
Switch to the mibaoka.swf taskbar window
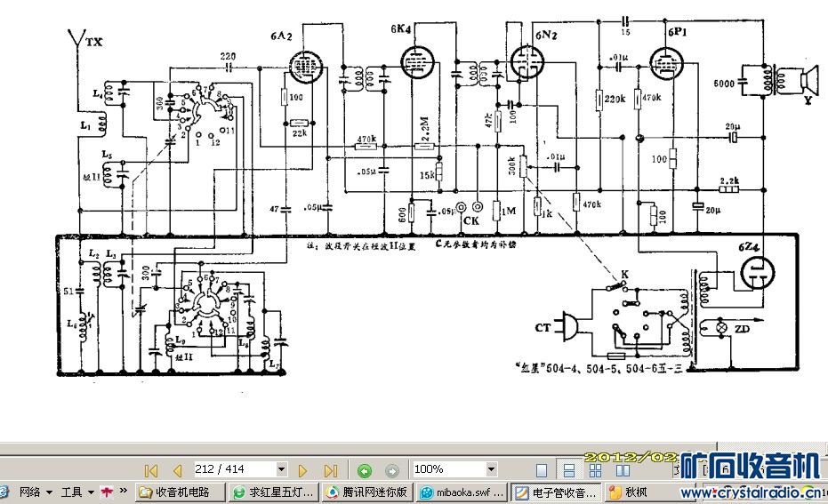coord(462,492)
